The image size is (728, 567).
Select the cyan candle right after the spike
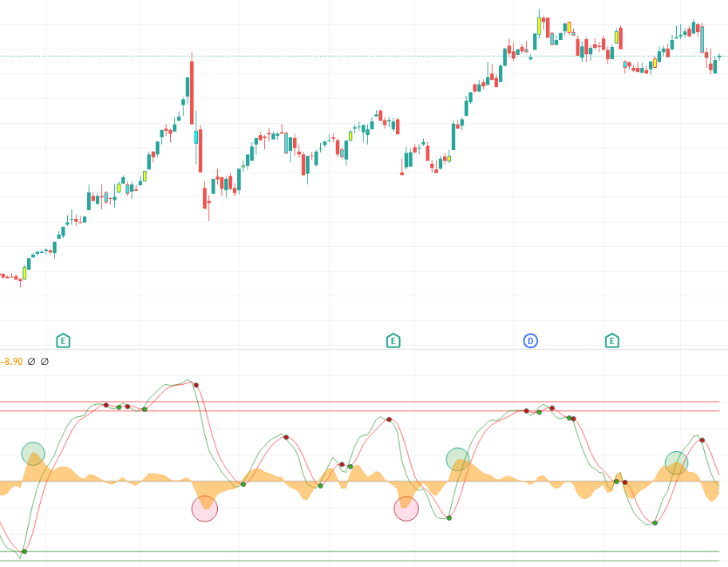click(x=196, y=137)
